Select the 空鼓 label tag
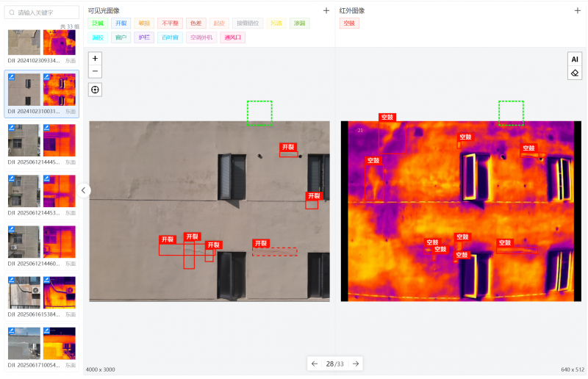 click(x=349, y=24)
